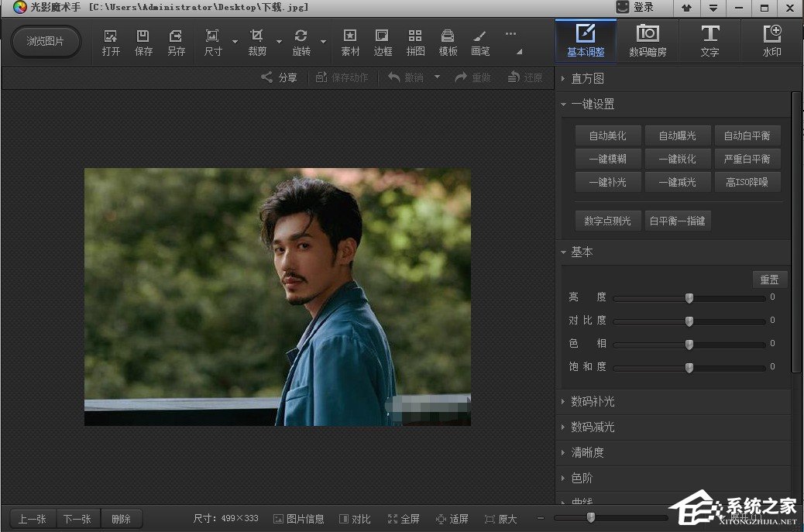Toggle 适屏 (Fit to screen) view
804x532 pixels.
[x=452, y=519]
